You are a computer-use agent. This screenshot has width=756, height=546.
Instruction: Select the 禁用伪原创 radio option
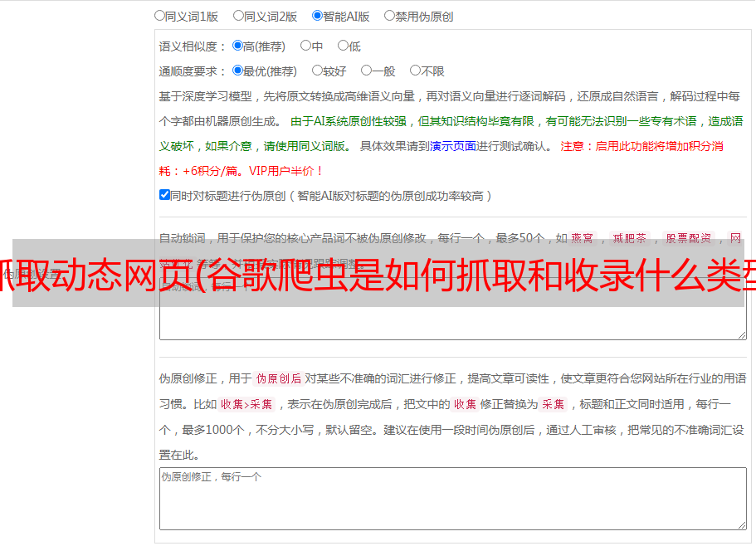389,16
